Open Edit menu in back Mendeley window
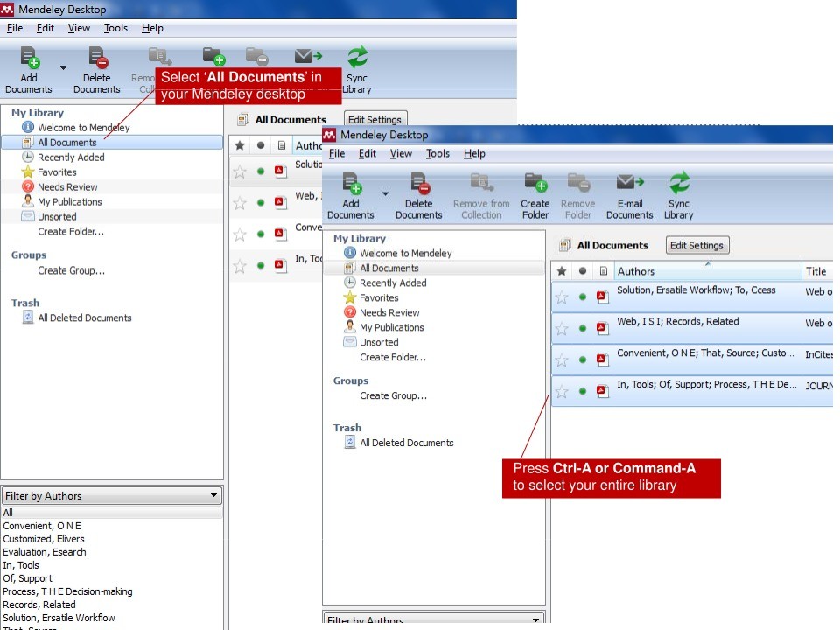840x630 pixels. coord(45,28)
